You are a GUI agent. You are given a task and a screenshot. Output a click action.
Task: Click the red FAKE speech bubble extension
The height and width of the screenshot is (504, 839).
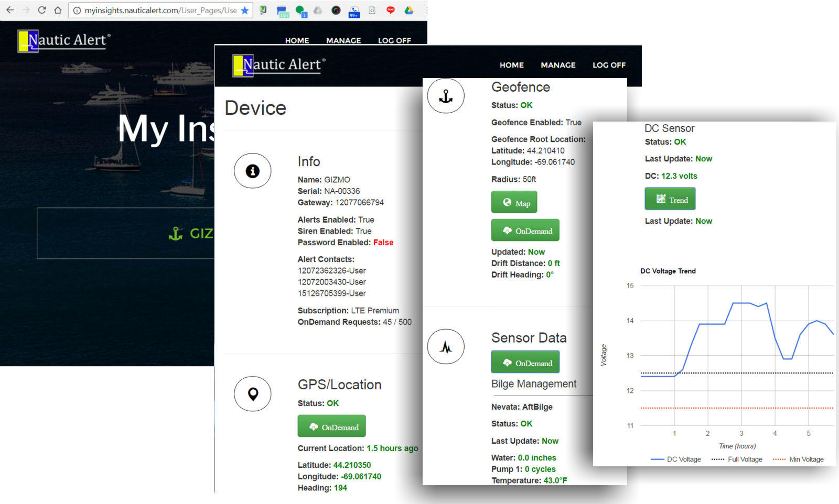(391, 10)
